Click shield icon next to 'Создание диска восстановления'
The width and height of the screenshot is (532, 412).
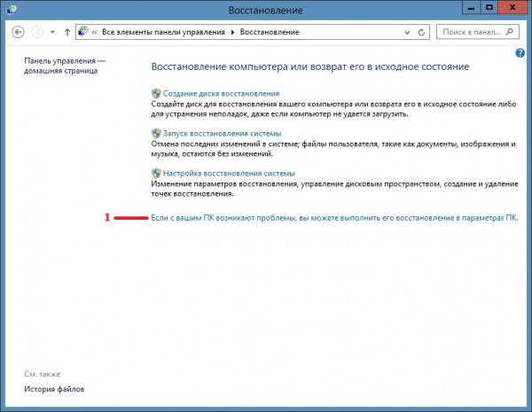point(156,93)
